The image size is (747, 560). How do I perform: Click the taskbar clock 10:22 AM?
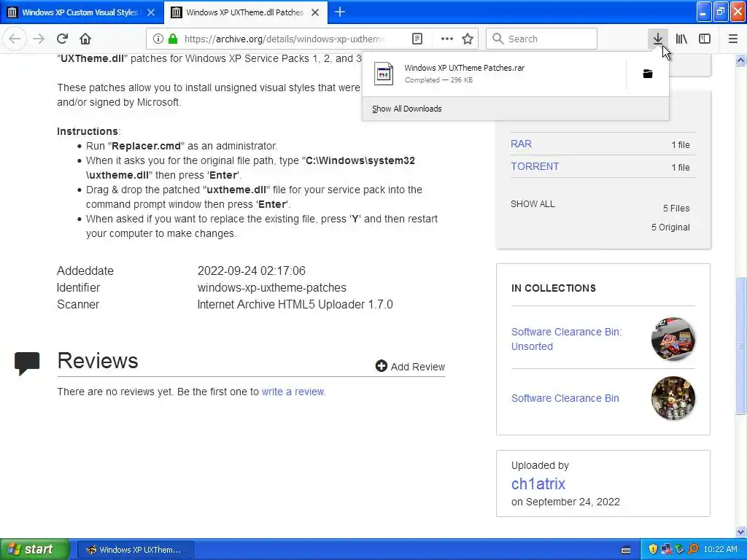pos(720,549)
